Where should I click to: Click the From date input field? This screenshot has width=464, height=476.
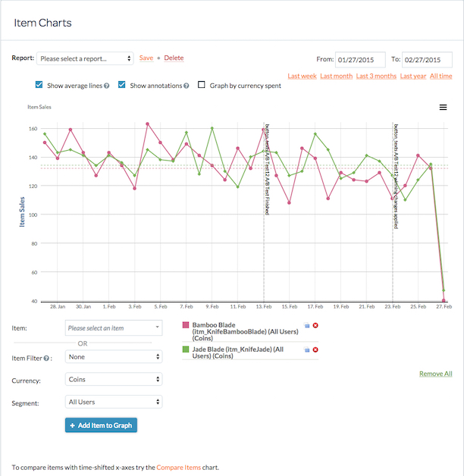pos(360,60)
